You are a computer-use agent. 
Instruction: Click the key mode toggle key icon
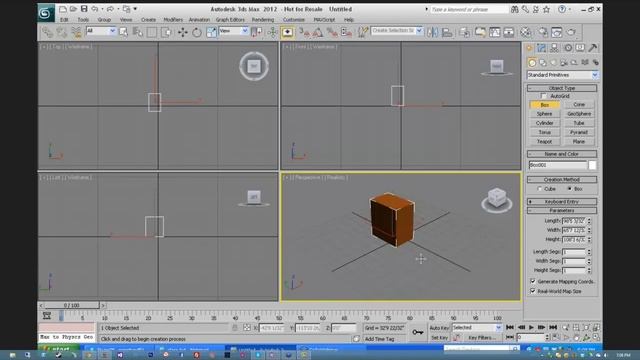(418, 332)
